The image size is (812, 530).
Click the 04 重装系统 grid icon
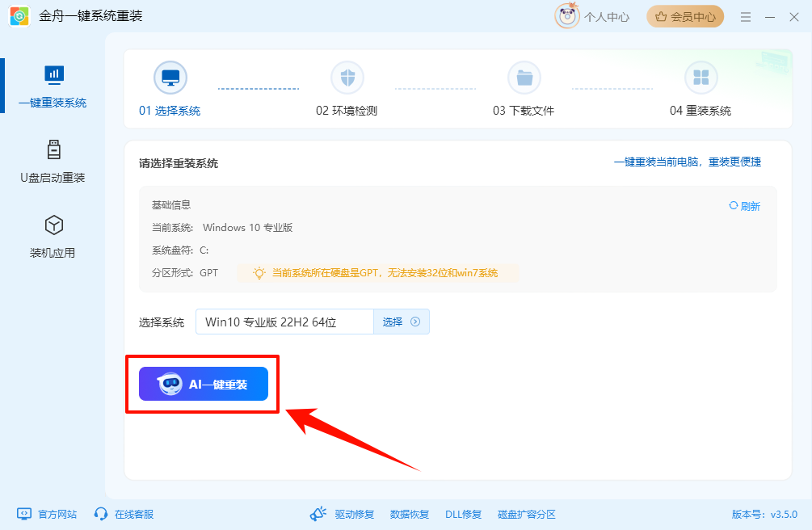[x=701, y=77]
